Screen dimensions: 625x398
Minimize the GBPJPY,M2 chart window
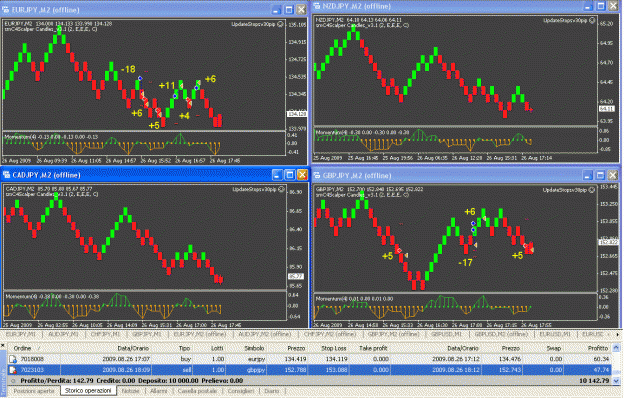coord(588,175)
